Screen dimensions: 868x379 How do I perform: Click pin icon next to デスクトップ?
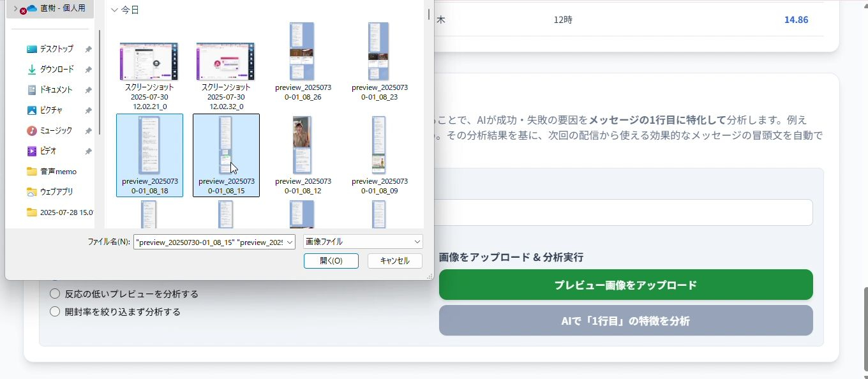coord(88,49)
